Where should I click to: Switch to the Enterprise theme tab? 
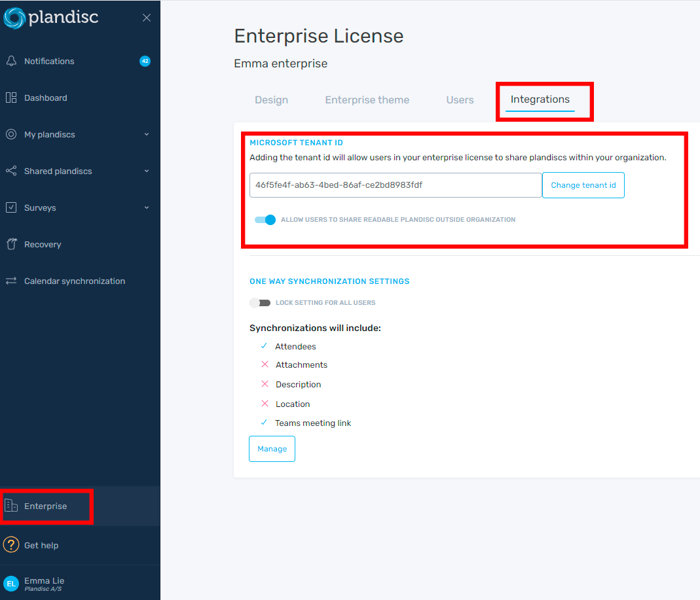click(367, 100)
